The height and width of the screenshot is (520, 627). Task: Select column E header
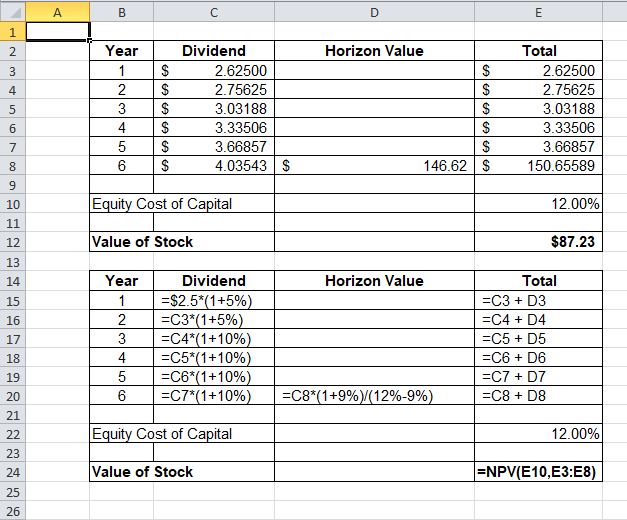539,12
